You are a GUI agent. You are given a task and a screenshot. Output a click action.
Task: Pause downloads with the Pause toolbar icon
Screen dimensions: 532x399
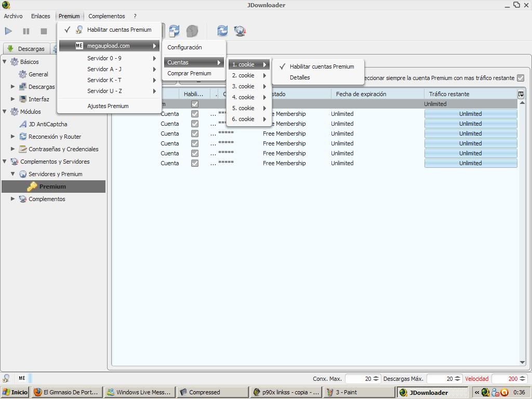tap(26, 31)
